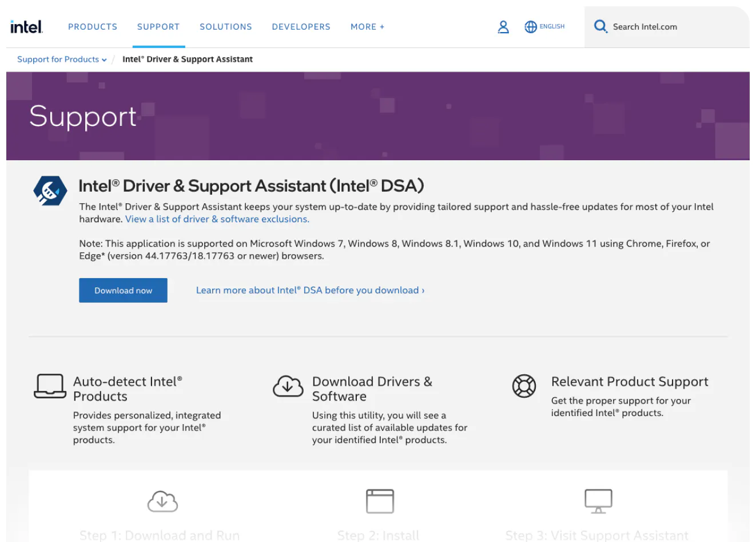Open the ENGLISH language selector
The height and width of the screenshot is (542, 756).
pos(552,26)
